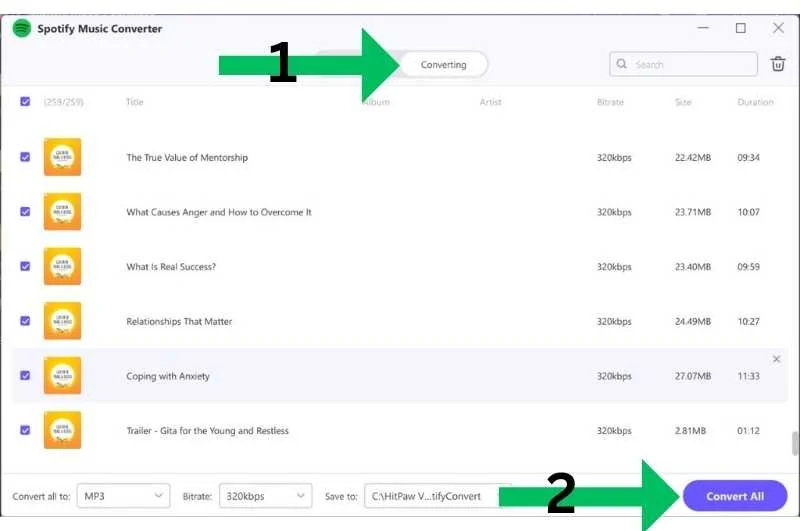
Task: Click the trash delete icon
Action: coord(778,65)
